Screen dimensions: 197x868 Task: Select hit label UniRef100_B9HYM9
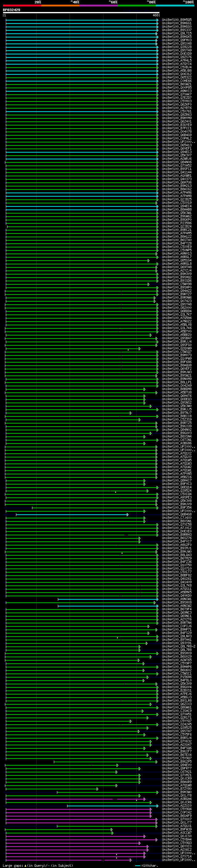(177, 118)
